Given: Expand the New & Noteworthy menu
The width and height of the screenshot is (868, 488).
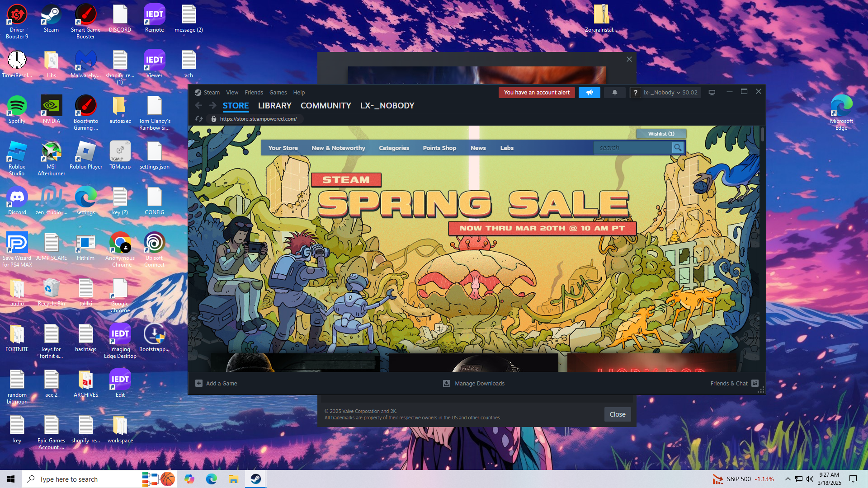Looking at the screenshot, I should point(338,148).
